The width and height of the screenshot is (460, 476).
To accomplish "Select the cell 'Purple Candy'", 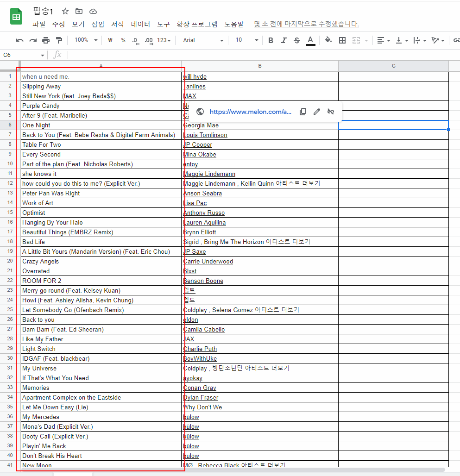I will (101, 106).
